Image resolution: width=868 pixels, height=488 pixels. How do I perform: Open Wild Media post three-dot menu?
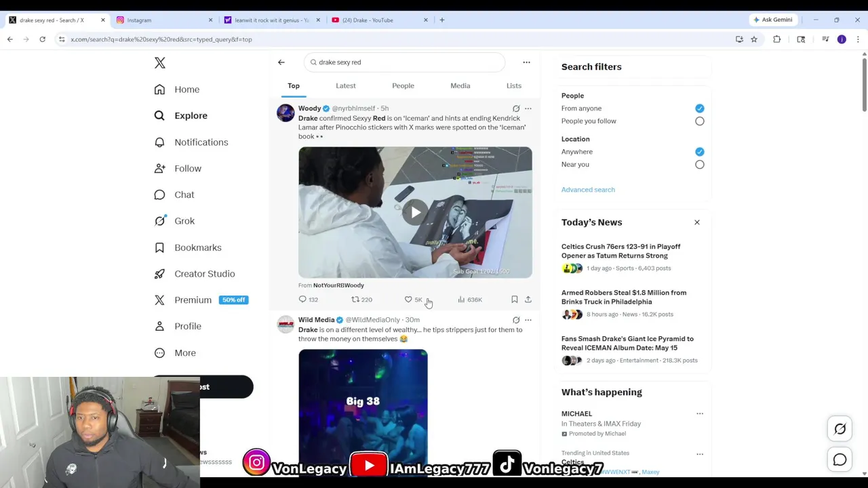528,320
